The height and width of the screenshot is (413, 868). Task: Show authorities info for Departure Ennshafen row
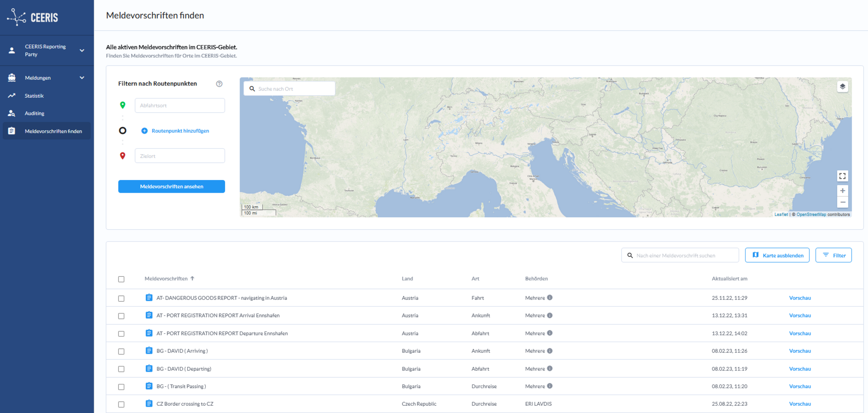click(550, 333)
